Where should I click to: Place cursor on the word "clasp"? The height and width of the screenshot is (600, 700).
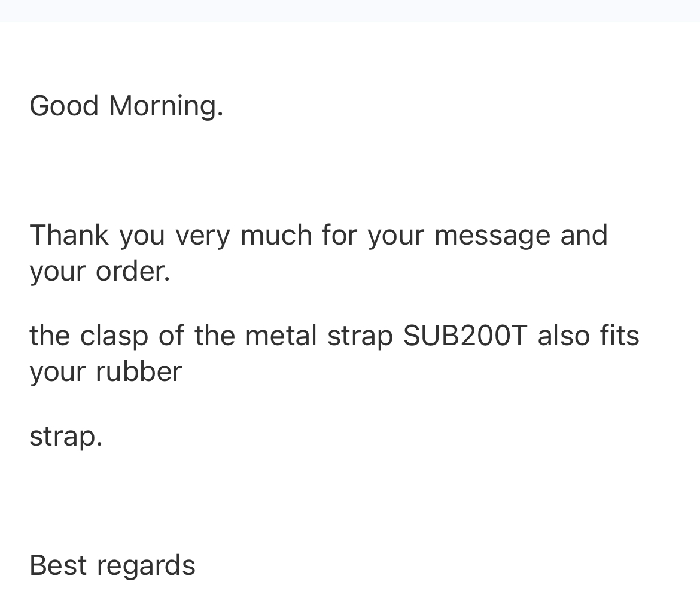point(114,335)
